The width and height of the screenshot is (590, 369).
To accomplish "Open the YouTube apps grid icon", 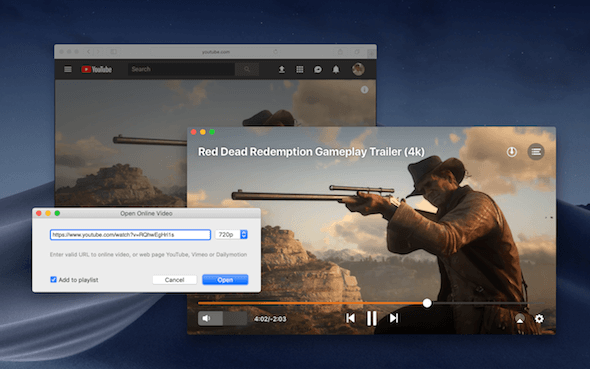I will (300, 69).
